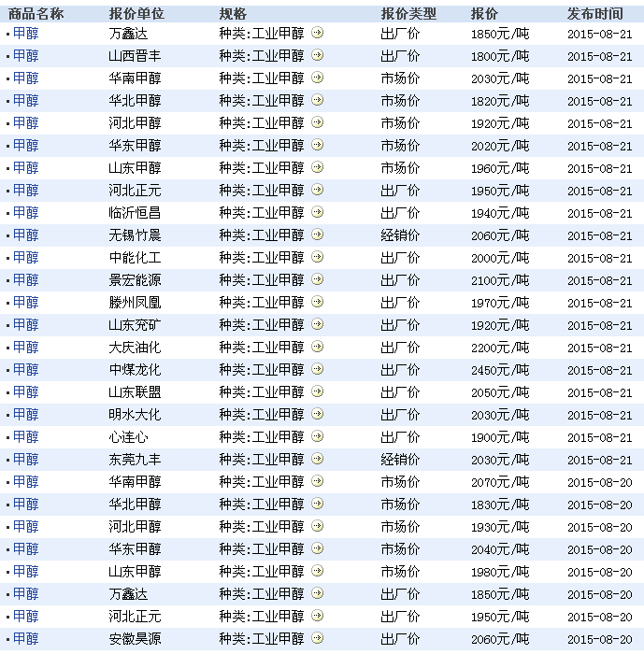Click the arrow icon in the 华北甲醇 1830元/吨 row
The width and height of the screenshot is (644, 654).
[x=317, y=504]
